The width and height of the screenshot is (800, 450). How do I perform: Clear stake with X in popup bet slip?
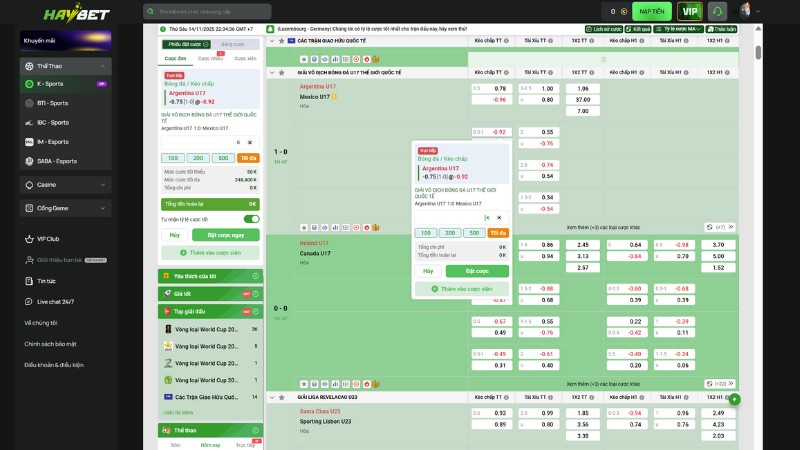tap(499, 218)
